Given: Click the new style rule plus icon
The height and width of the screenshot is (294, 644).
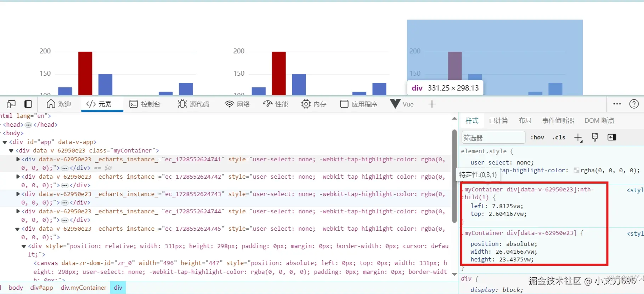Looking at the screenshot, I should click(x=578, y=138).
